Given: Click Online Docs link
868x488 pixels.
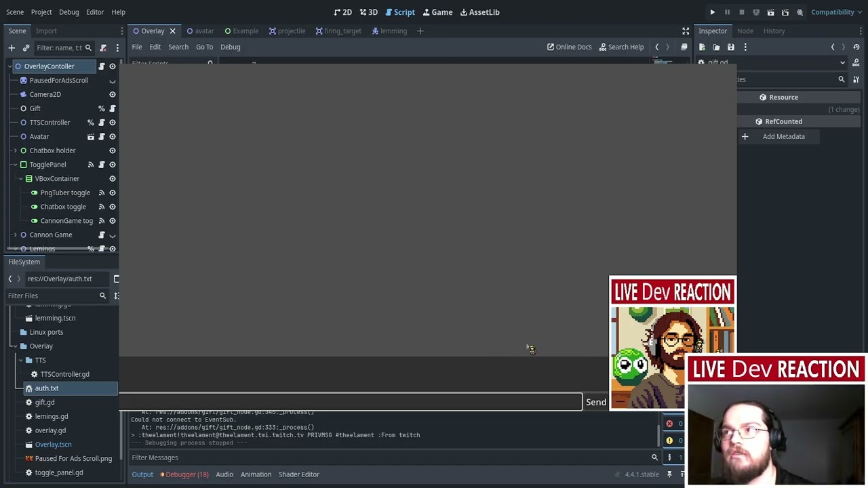Looking at the screenshot, I should tap(570, 47).
